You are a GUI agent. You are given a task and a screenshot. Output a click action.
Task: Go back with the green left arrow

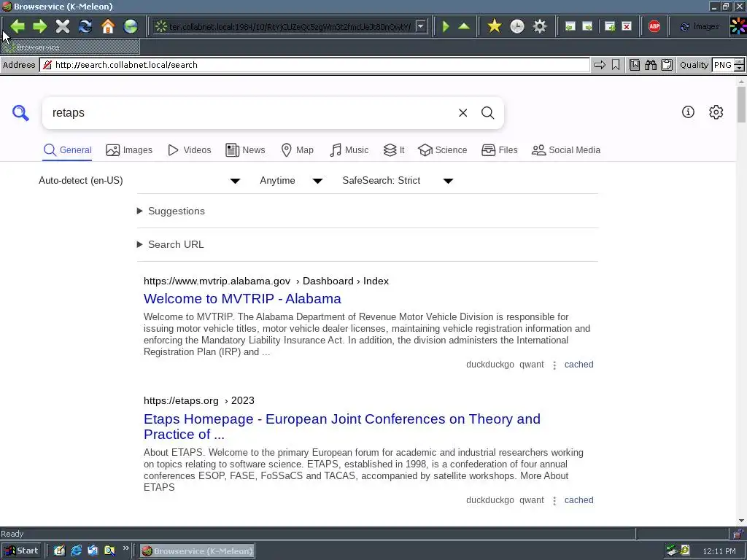[18, 26]
